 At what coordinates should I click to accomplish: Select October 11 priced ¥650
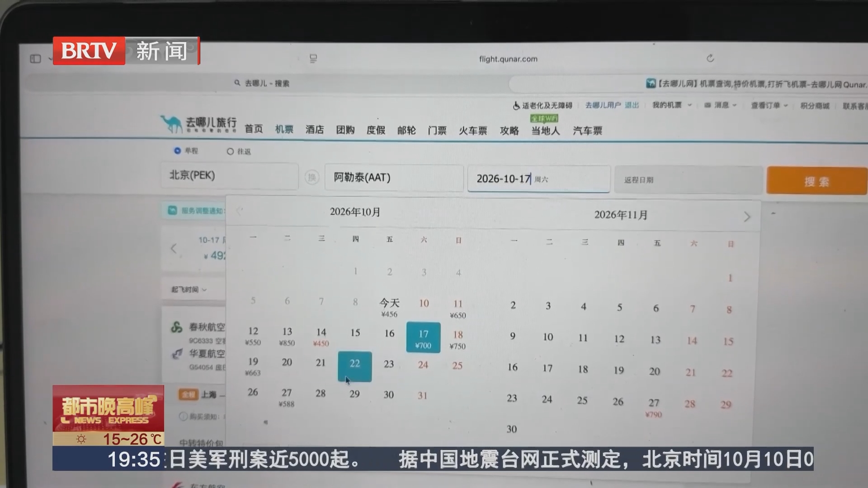(x=458, y=309)
